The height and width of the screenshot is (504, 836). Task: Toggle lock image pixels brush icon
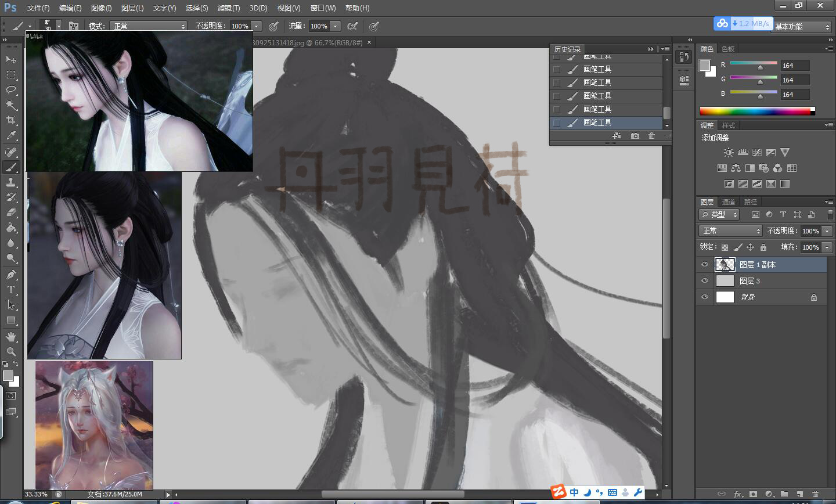coord(738,247)
